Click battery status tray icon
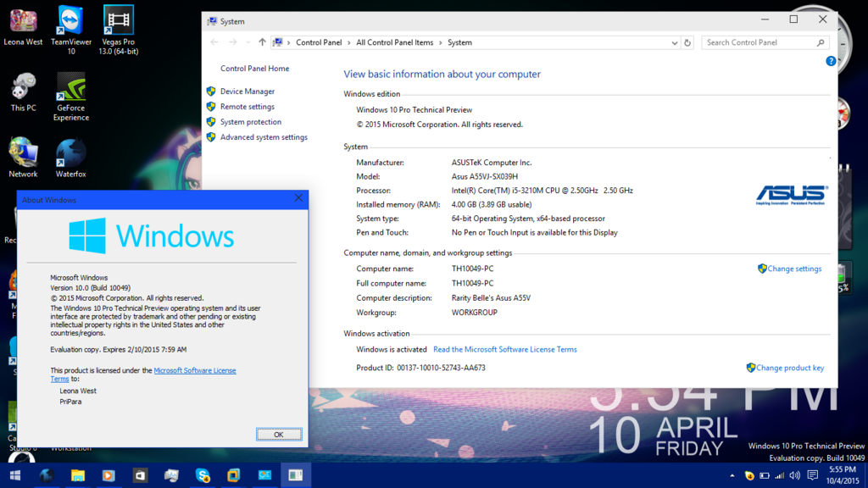 pyautogui.click(x=765, y=475)
